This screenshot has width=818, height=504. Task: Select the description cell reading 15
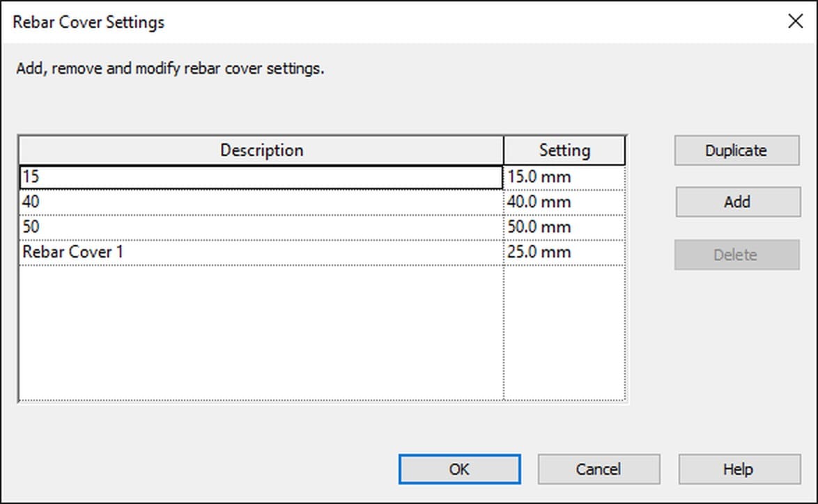click(261, 178)
